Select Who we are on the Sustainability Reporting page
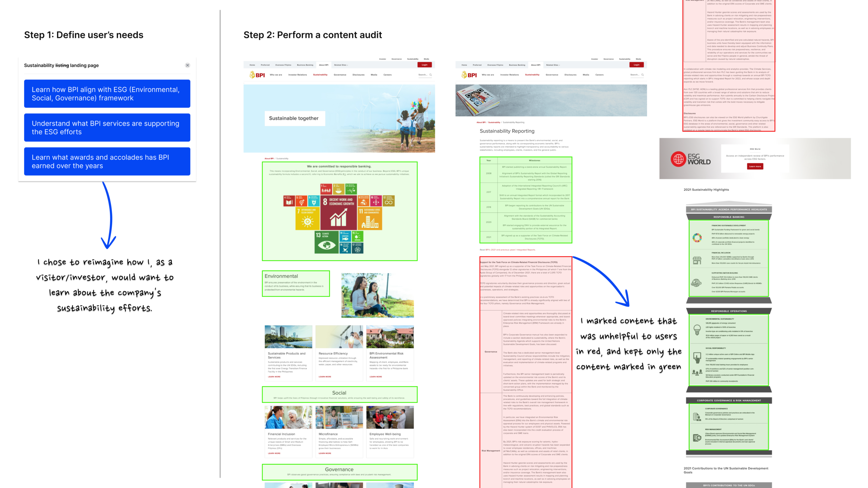 pyautogui.click(x=488, y=75)
